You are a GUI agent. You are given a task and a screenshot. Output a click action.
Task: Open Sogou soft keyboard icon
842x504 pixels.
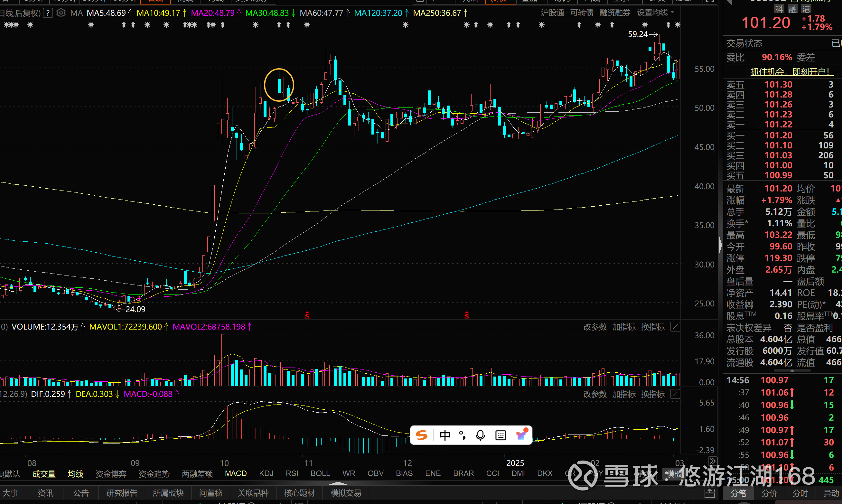point(501,435)
